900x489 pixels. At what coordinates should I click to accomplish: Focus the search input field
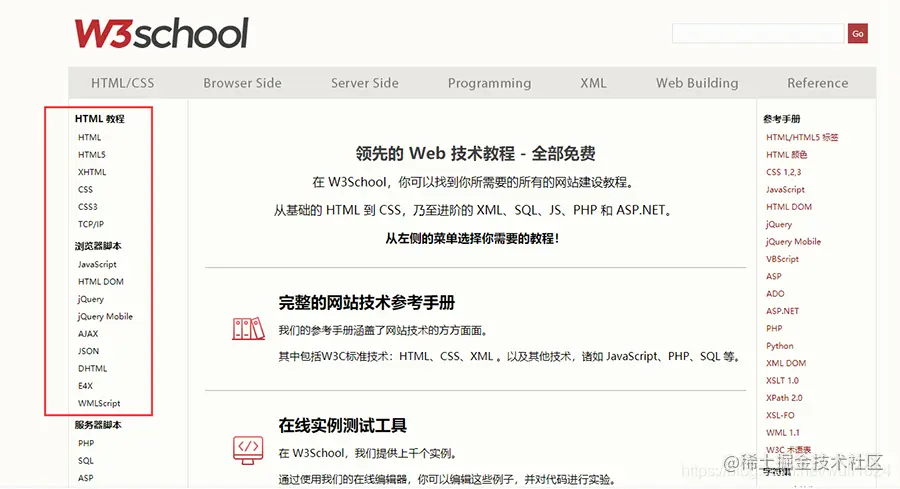tap(758, 34)
